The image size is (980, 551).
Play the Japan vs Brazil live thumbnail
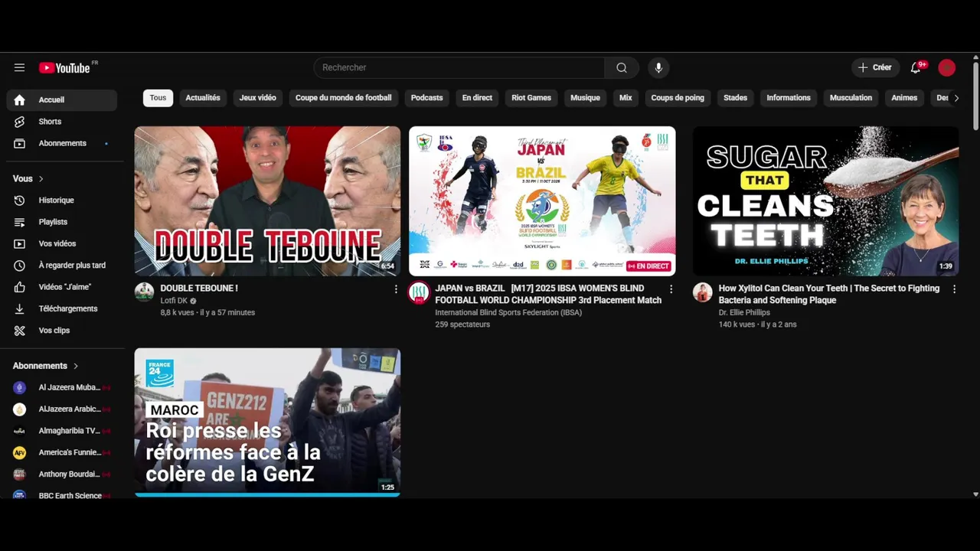pyautogui.click(x=542, y=201)
